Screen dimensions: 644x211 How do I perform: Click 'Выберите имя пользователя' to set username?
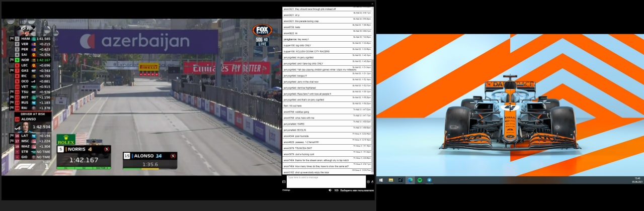pos(358,190)
